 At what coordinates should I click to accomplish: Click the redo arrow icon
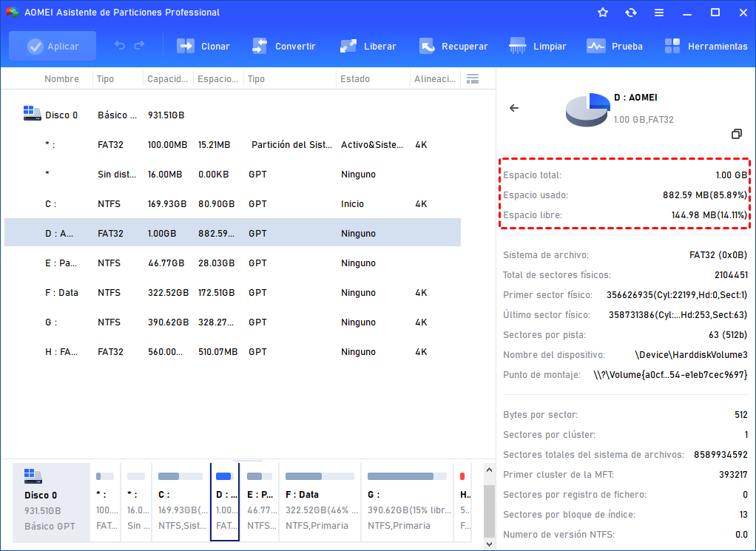139,46
